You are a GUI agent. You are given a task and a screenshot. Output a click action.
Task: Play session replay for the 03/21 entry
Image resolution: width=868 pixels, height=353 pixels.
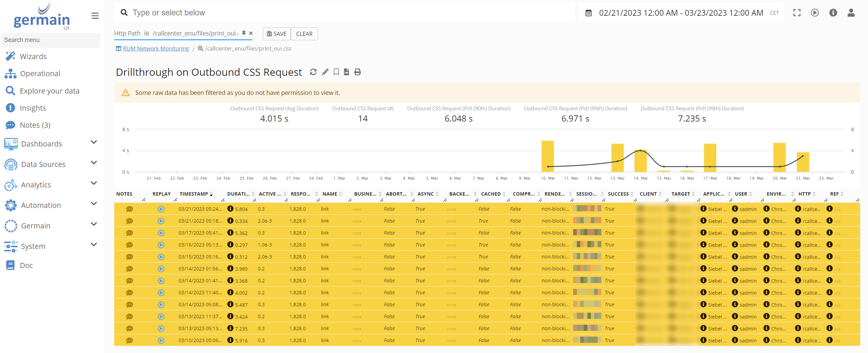(161, 209)
